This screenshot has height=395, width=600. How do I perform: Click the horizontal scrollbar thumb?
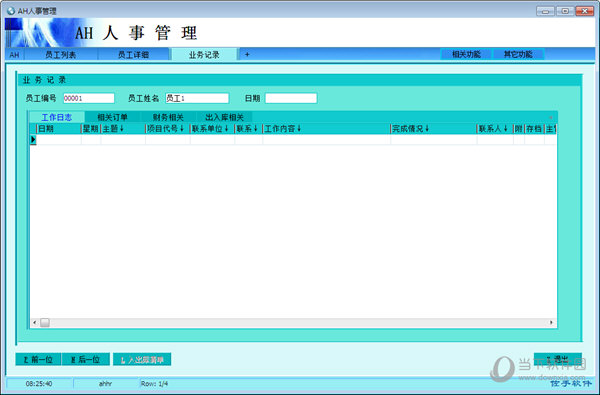pyautogui.click(x=45, y=323)
